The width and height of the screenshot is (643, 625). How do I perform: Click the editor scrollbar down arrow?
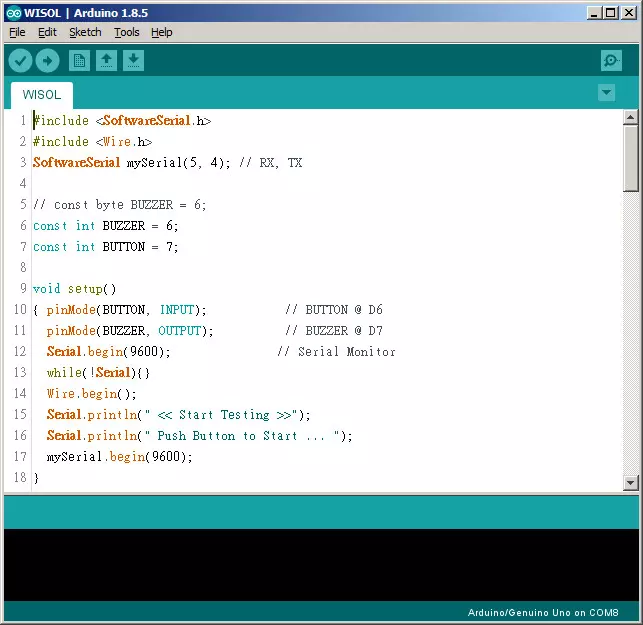(x=630, y=482)
